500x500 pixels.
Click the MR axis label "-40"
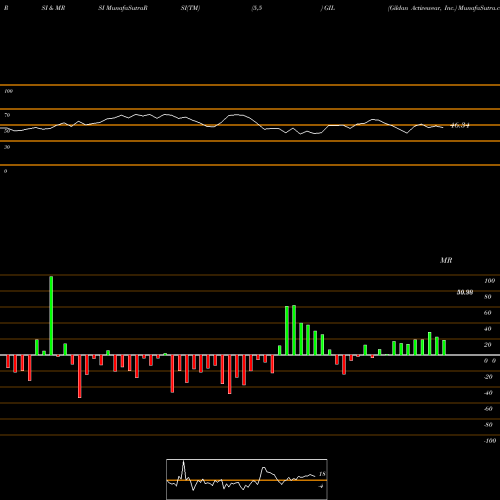488,393
